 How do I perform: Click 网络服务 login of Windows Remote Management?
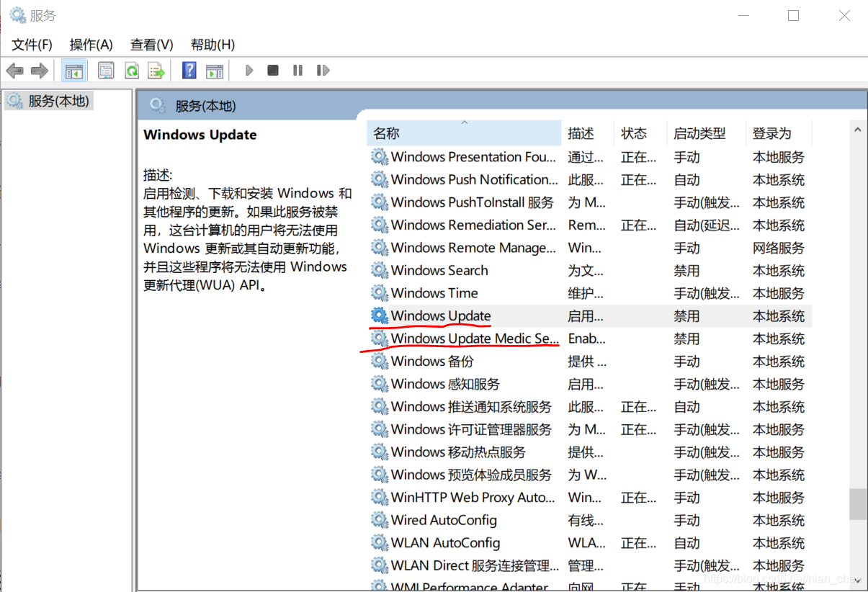(779, 248)
